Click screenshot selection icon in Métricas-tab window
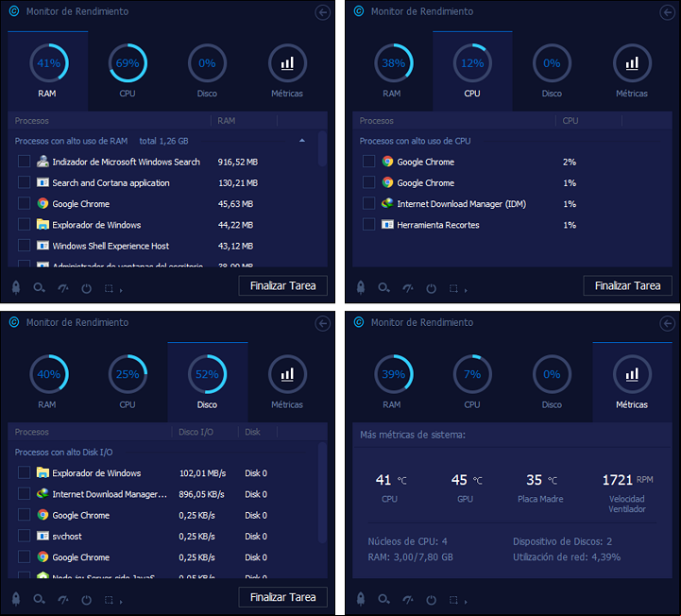Viewport: 681px width, 616px height. tap(453, 600)
